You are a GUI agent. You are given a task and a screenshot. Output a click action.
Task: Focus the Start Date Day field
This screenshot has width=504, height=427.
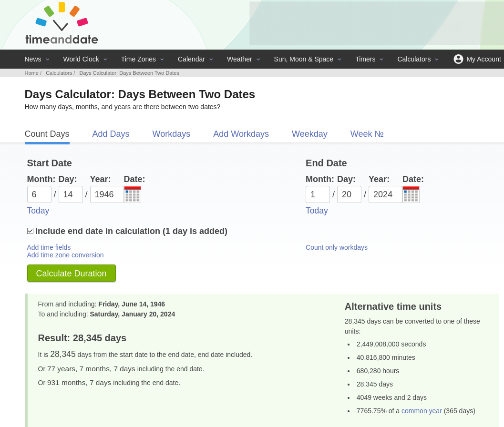point(71,194)
